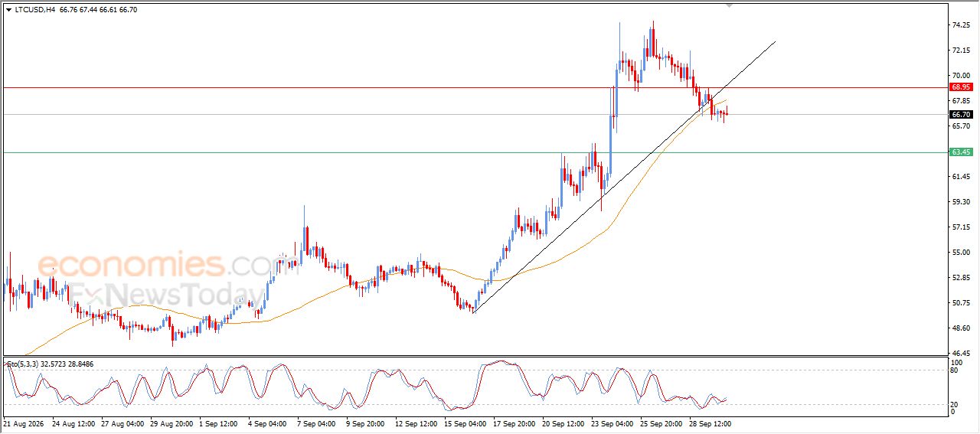This screenshot has height=434, width=980.
Task: Select the green horizontal support line
Action: point(475,152)
